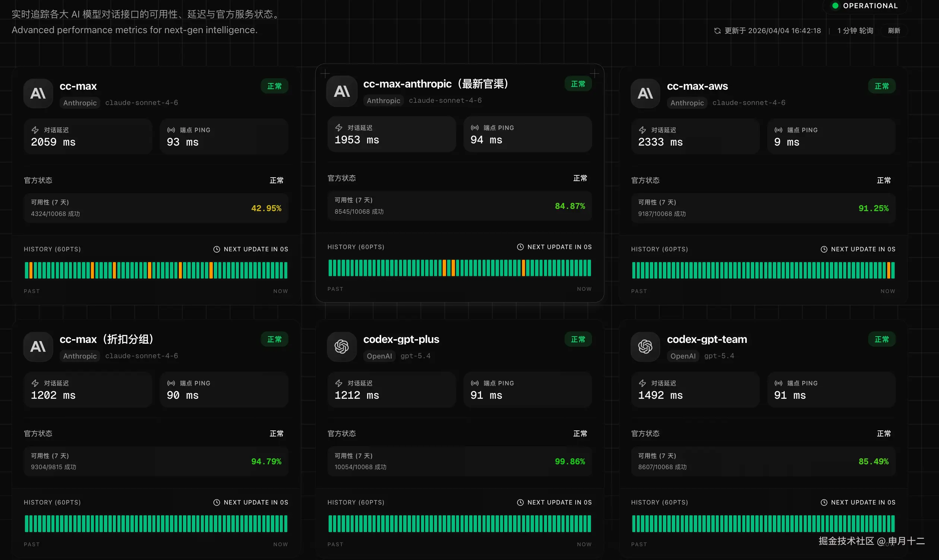
Task: Click the first orange bar in cc-max history
Action: 31,270
